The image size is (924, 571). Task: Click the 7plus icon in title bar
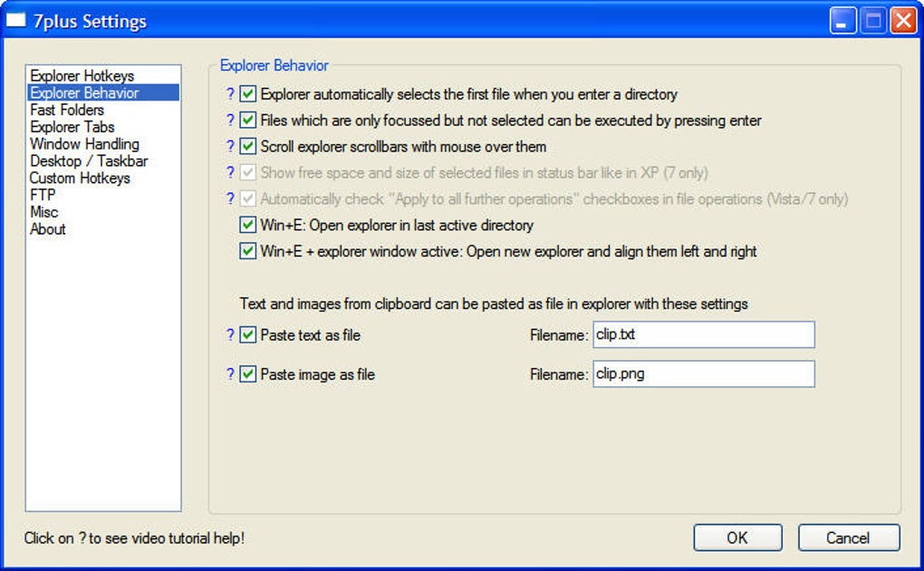16,21
